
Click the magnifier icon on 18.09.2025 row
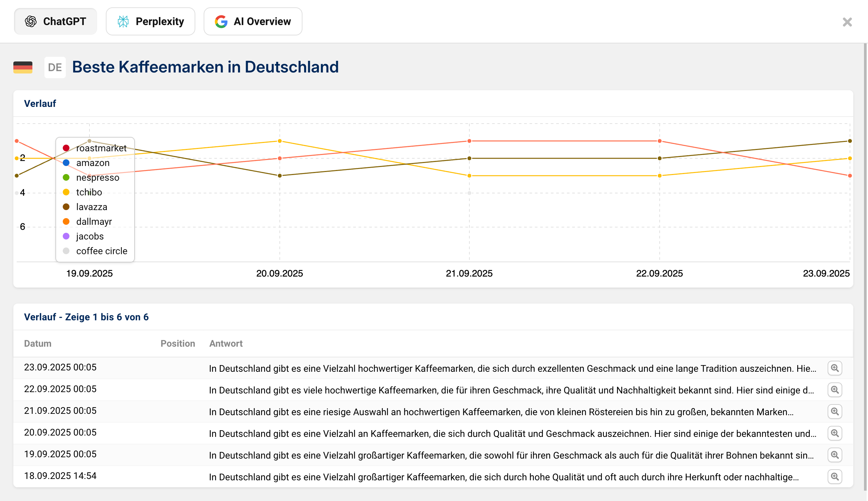tap(835, 477)
